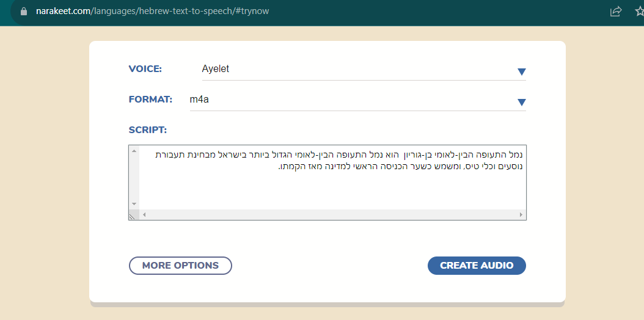The height and width of the screenshot is (320, 644).
Task: Click the bookmark star icon
Action: 640,11
